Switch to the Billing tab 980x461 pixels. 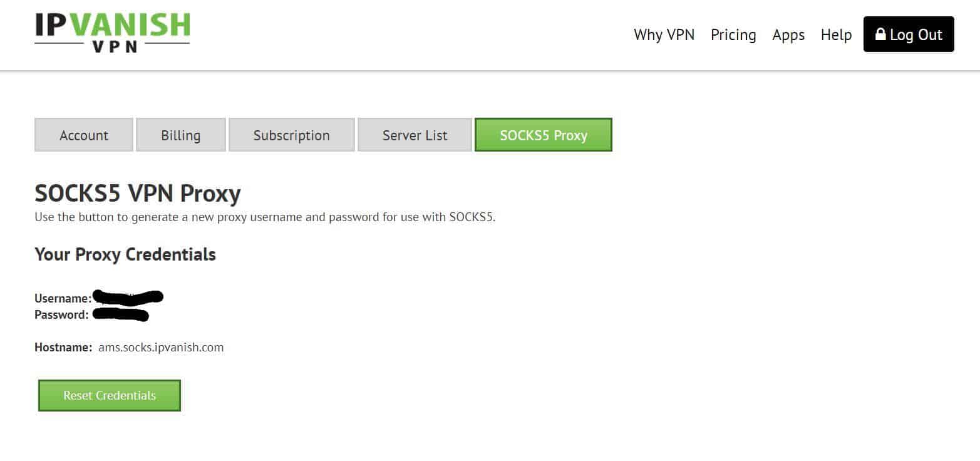181,135
